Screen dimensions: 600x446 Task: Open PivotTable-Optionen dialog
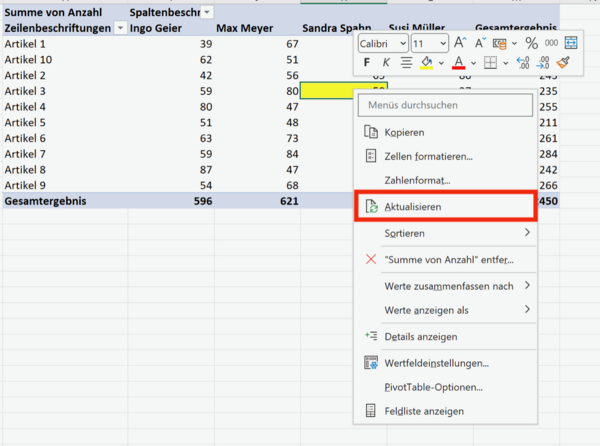point(445,387)
